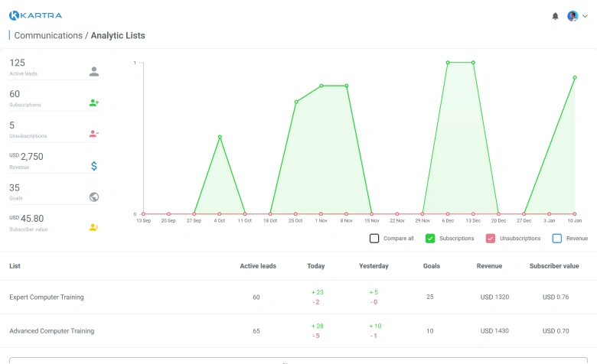Click the user profile avatar
This screenshot has height=364, width=597.
pos(573,16)
